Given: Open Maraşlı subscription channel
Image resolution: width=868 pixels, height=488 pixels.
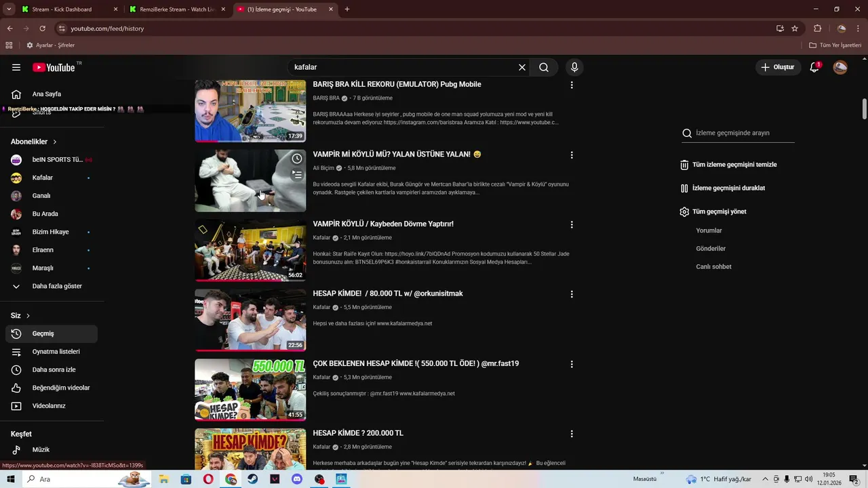Looking at the screenshot, I should 52,268.
